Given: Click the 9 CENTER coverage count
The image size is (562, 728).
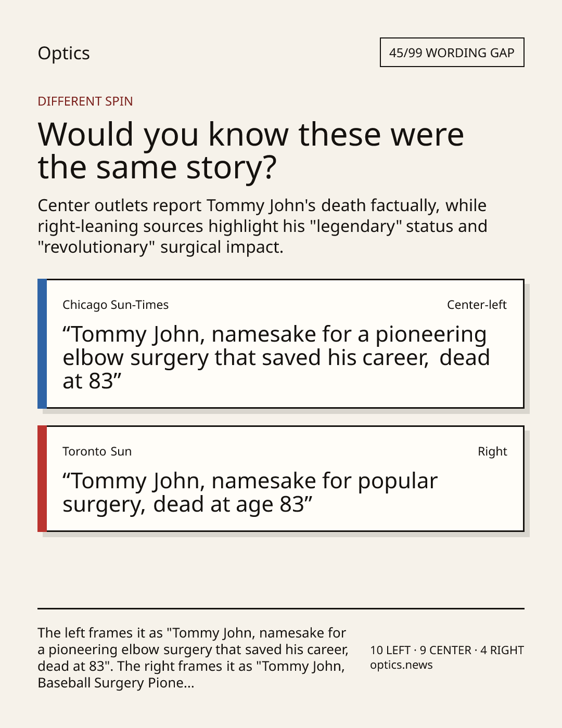Looking at the screenshot, I should click(x=445, y=650).
